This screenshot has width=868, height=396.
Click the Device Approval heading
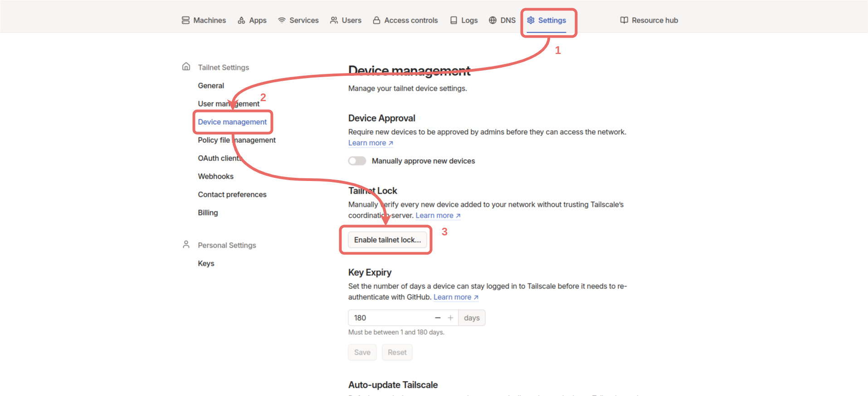pyautogui.click(x=381, y=118)
